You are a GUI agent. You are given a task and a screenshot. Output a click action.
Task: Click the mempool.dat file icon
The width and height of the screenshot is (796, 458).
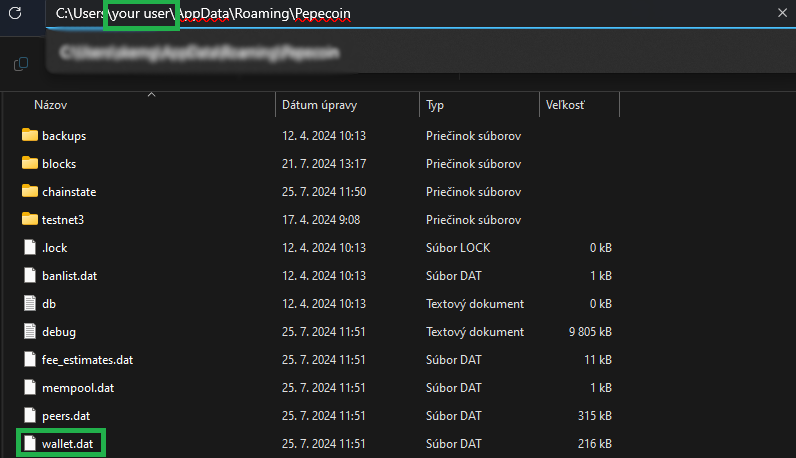point(30,387)
